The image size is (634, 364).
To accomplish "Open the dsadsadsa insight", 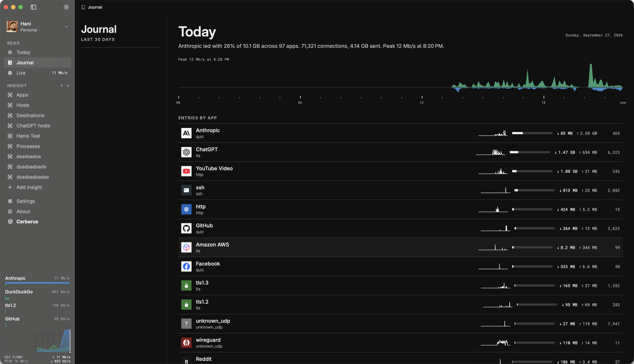I will coord(37,157).
